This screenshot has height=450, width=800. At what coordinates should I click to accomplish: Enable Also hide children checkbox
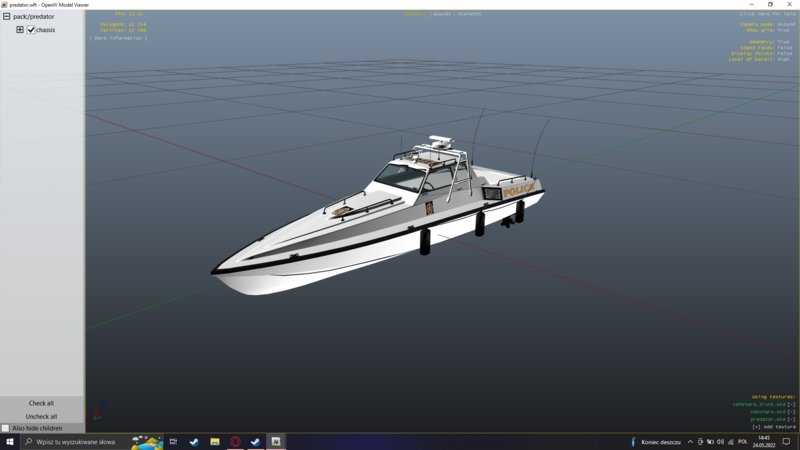[5, 428]
